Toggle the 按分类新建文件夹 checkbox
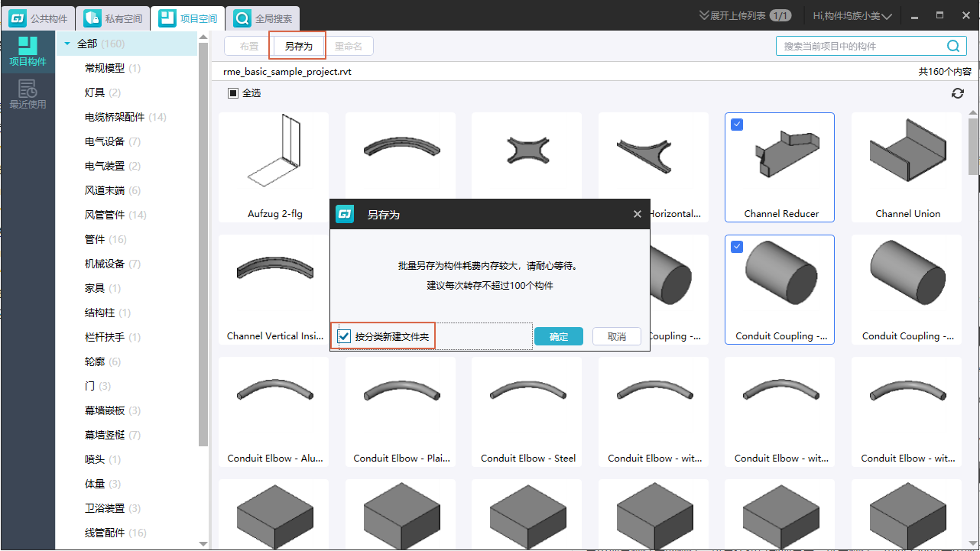The image size is (980, 551). click(x=345, y=336)
